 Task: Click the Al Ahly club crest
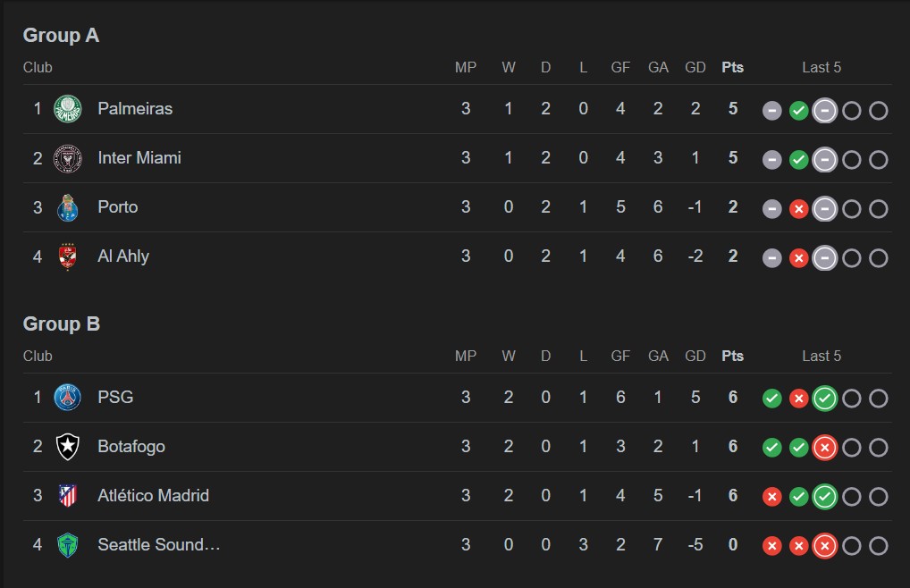tap(67, 256)
